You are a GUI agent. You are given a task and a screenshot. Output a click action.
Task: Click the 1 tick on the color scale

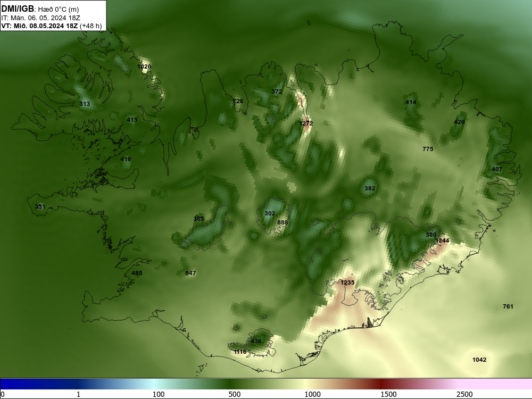pyautogui.click(x=78, y=394)
